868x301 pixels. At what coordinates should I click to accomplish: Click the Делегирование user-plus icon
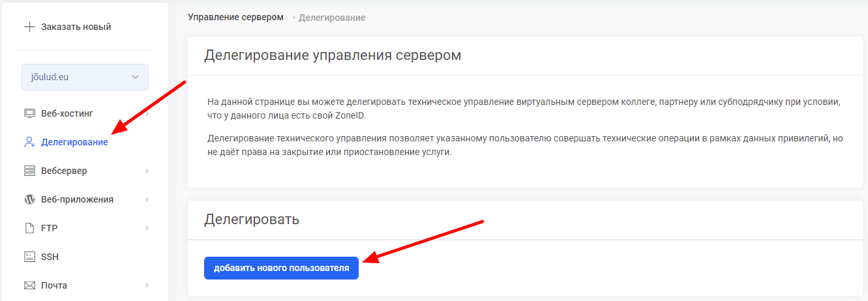(29, 142)
